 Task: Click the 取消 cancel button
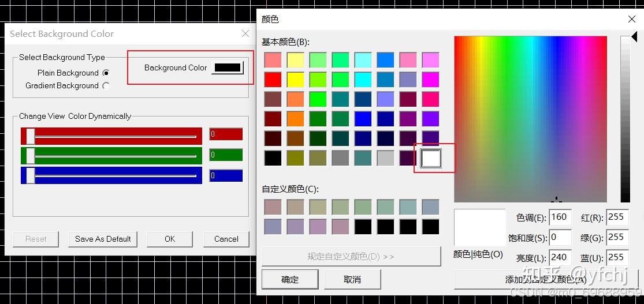click(x=352, y=279)
